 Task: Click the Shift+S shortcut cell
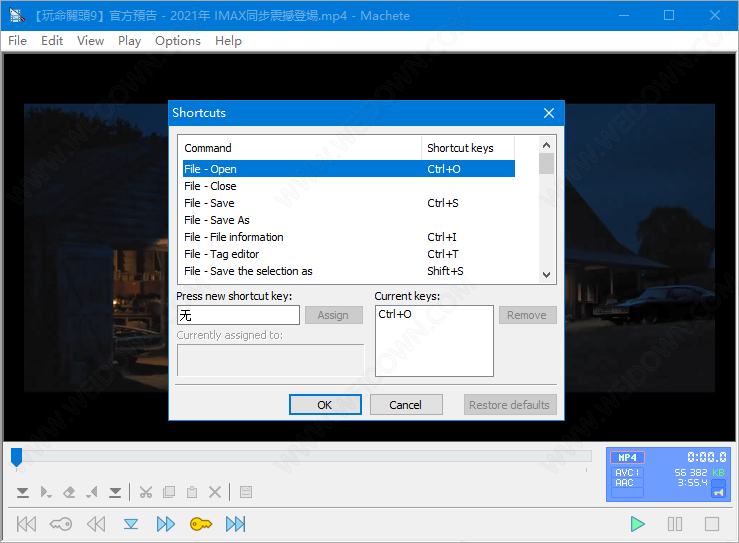(x=445, y=271)
